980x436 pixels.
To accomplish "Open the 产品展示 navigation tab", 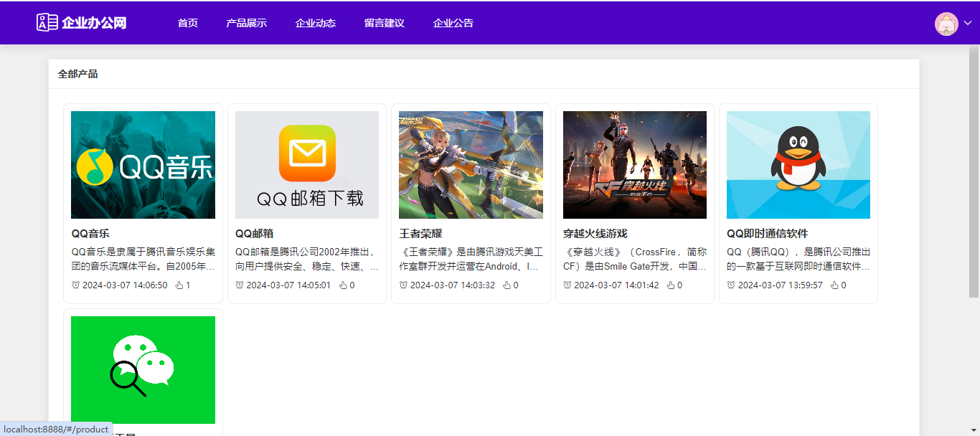I will point(246,23).
